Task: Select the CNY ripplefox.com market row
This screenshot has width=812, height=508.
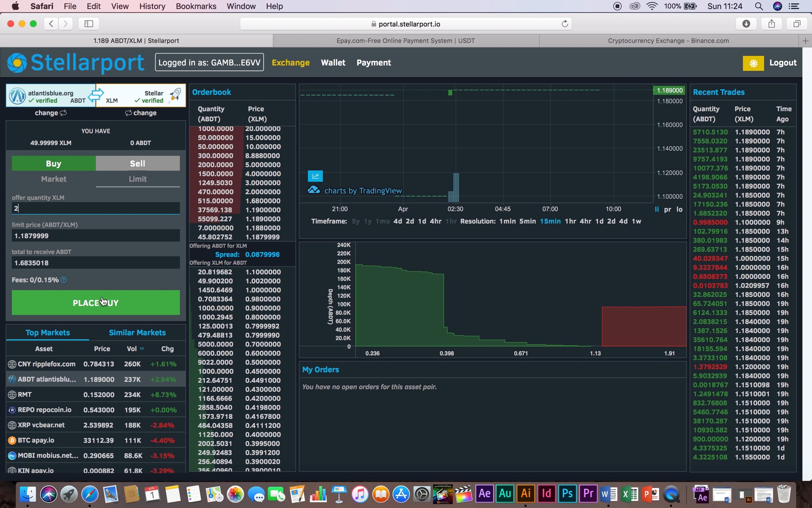Action: click(96, 364)
